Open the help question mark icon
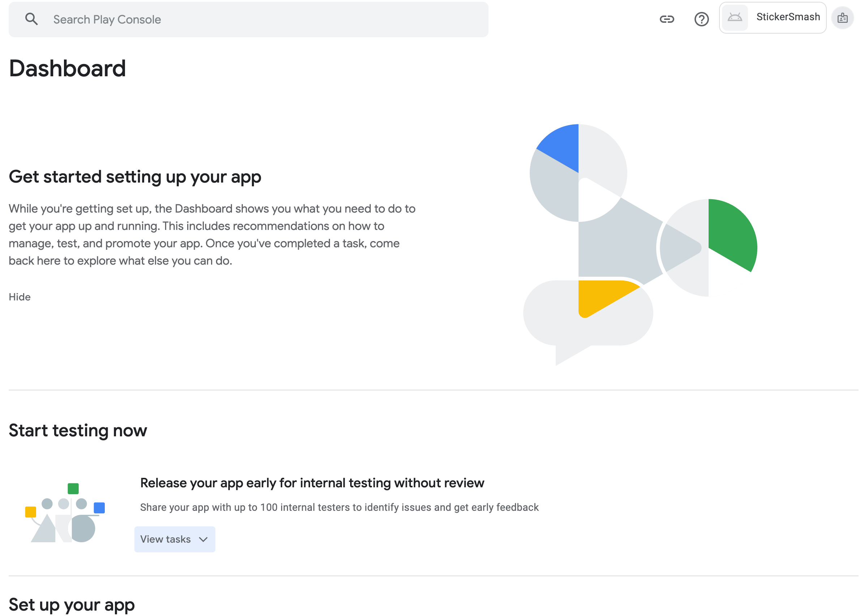Screen dimensions: 860x616 [701, 19]
